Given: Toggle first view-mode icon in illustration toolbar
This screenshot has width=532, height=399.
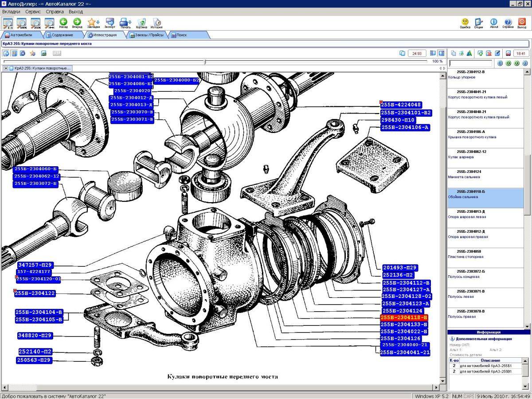Looking at the screenshot, I should click(7, 53).
